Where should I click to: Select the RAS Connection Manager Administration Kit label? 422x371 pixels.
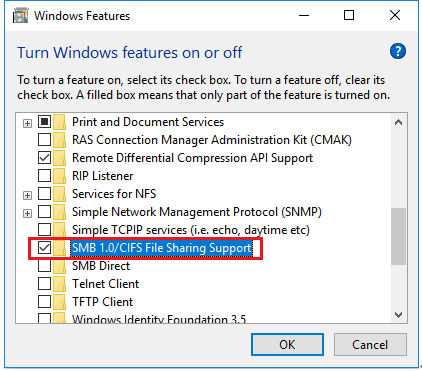click(212, 140)
